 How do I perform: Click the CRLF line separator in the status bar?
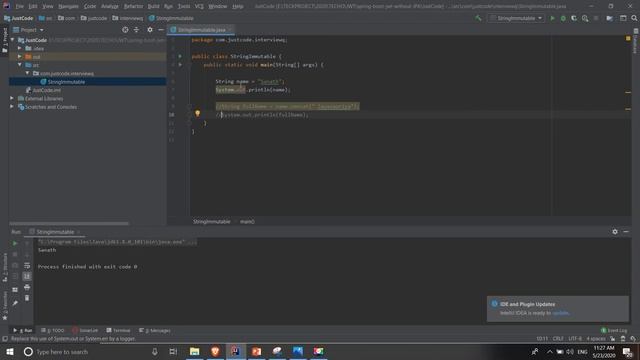pyautogui.click(x=558, y=339)
